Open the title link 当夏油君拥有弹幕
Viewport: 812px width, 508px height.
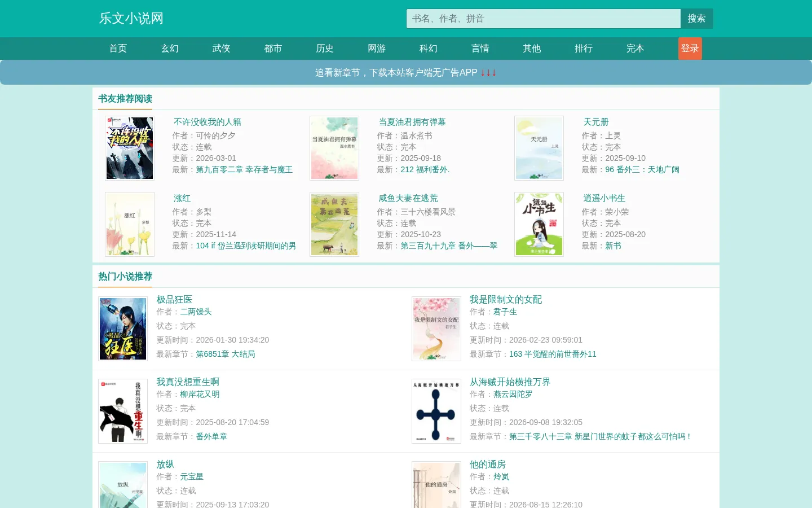point(412,122)
